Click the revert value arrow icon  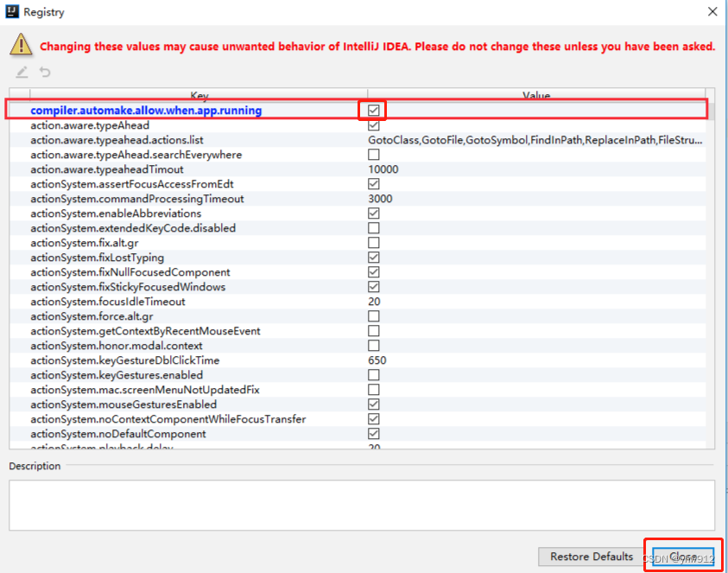[x=44, y=73]
